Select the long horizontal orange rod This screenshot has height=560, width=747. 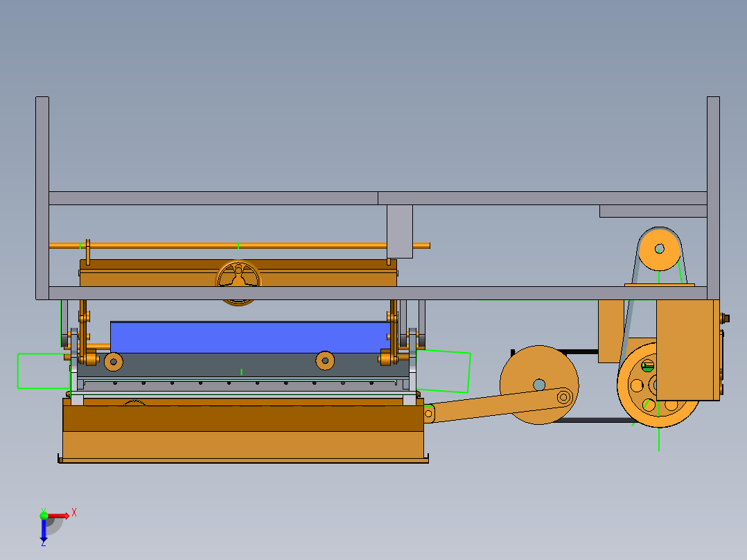pyautogui.click(x=239, y=246)
